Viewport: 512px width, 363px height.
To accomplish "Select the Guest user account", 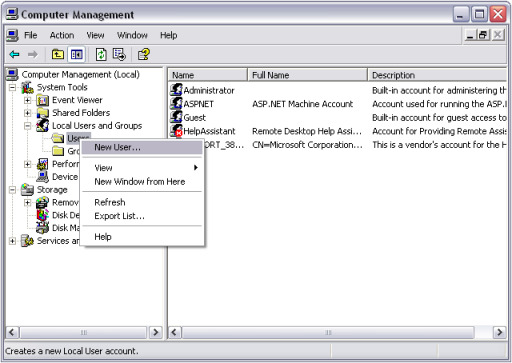I will (195, 118).
